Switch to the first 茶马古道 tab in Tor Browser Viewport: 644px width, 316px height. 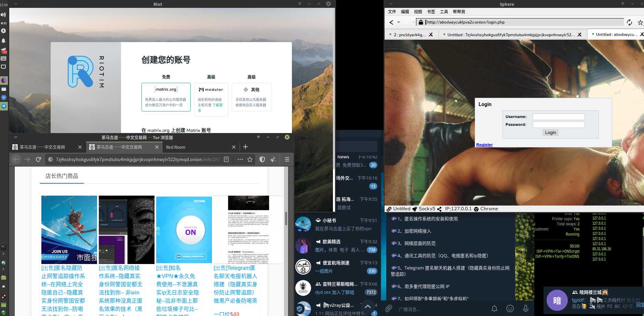pyautogui.click(x=47, y=147)
